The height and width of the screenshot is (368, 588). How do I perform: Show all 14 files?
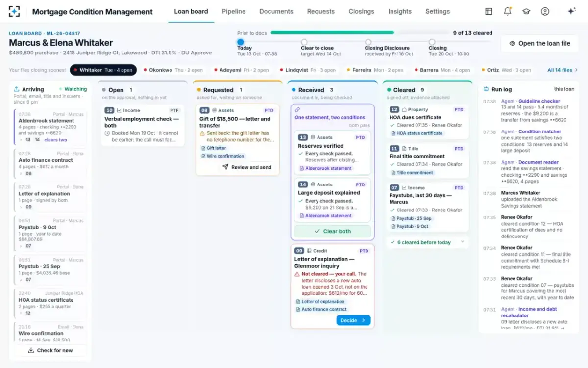[x=563, y=70]
